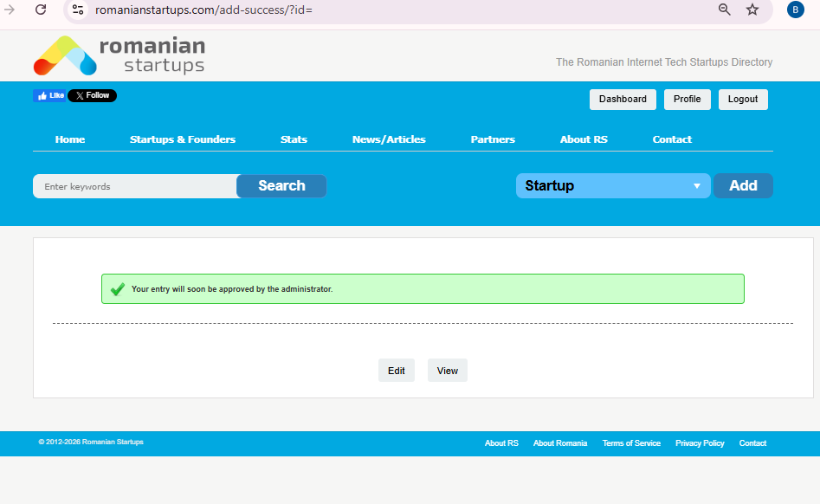Click the Romanian Startups logo

(x=119, y=55)
